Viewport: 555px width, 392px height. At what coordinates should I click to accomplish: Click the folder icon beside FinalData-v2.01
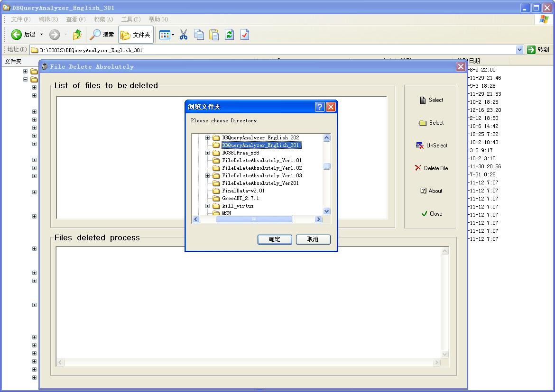pyautogui.click(x=216, y=191)
